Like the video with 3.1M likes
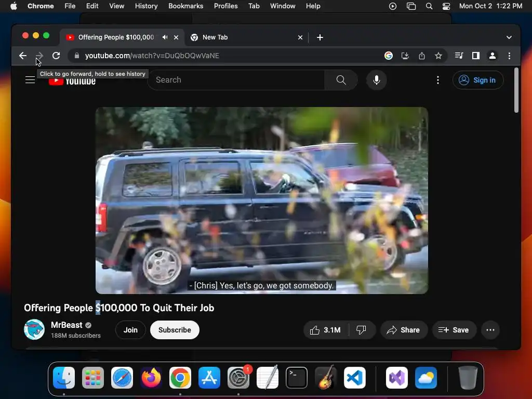This screenshot has width=532, height=399. [x=325, y=330]
